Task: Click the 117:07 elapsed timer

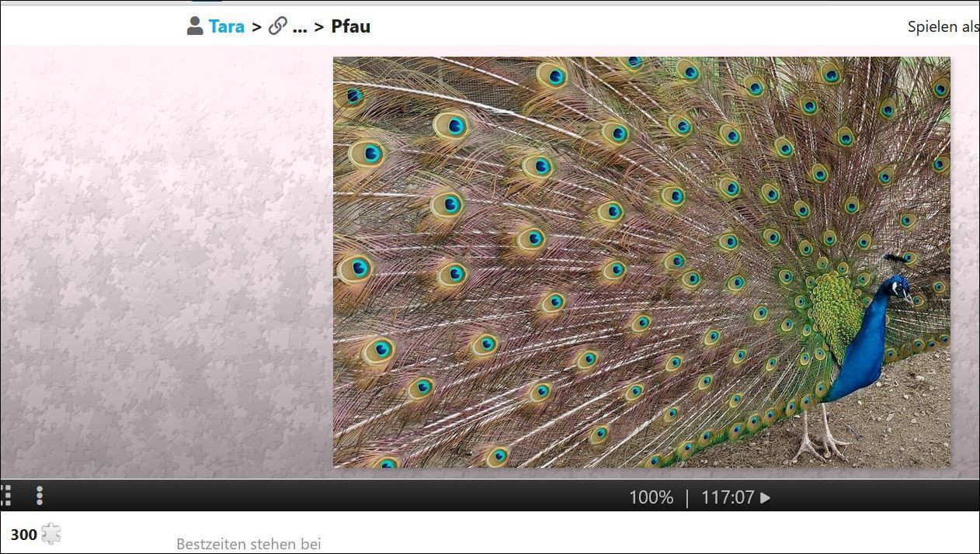Action: [728, 497]
